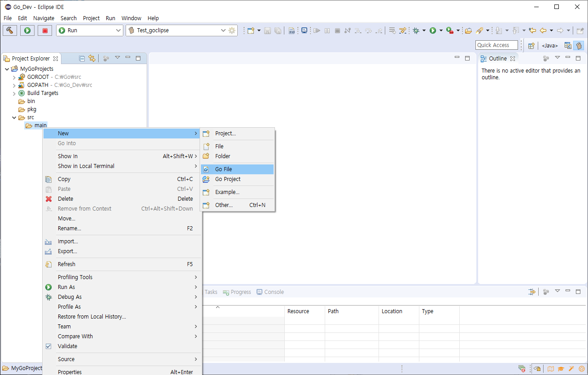Open the Debug icon dropdown arrow
This screenshot has width=588, height=375.
pos(424,30)
